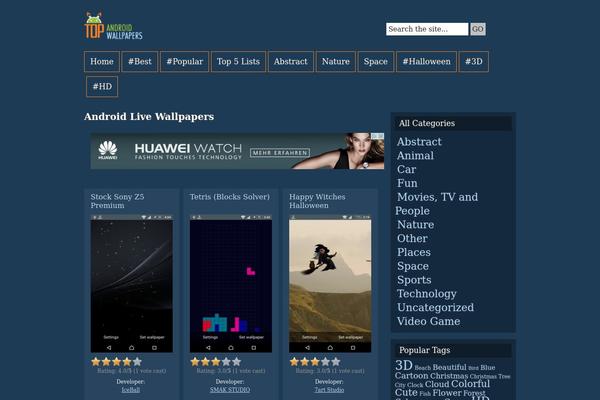The height and width of the screenshot is (400, 600).
Task: Open the Colorful popular tag
Action: point(470,384)
